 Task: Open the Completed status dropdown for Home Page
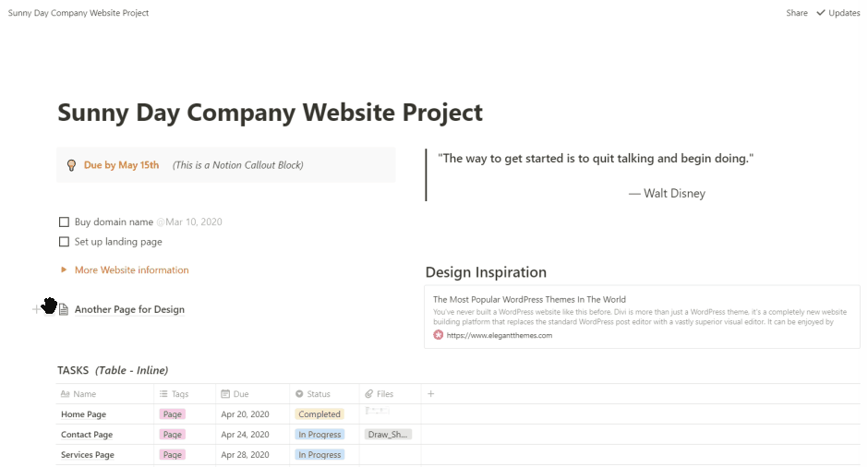click(x=319, y=414)
